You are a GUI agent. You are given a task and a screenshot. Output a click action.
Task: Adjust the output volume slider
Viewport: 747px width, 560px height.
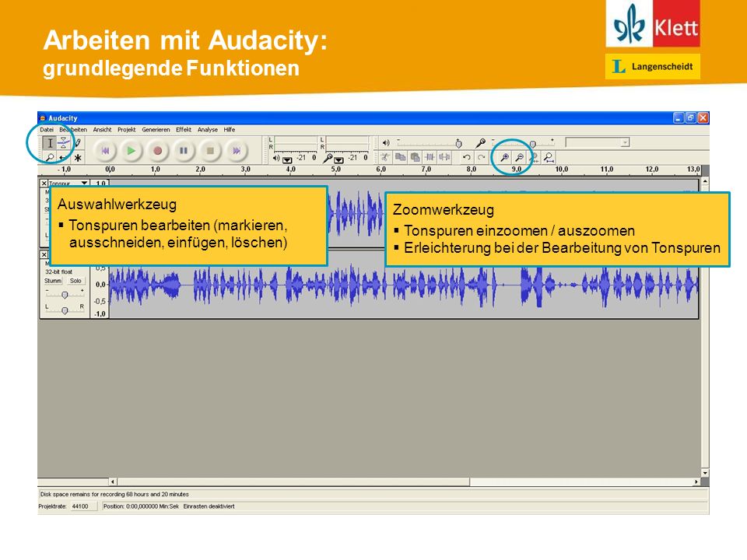pos(429,143)
